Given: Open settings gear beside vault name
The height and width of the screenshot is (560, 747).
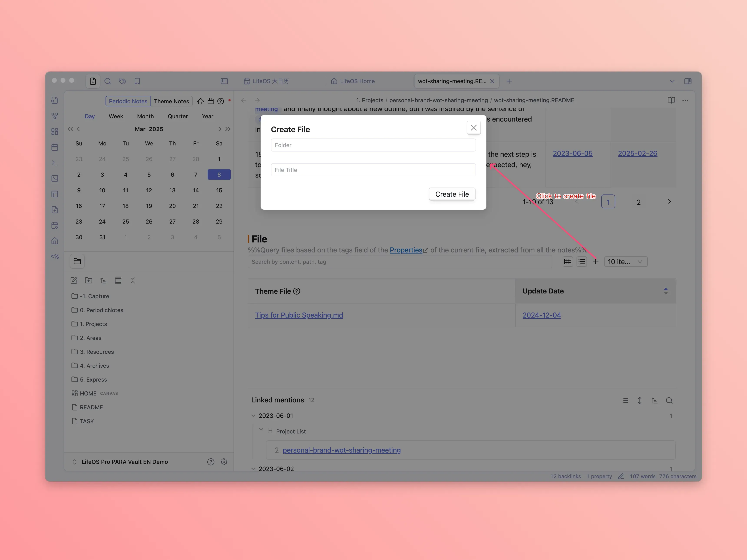Looking at the screenshot, I should coord(224,462).
